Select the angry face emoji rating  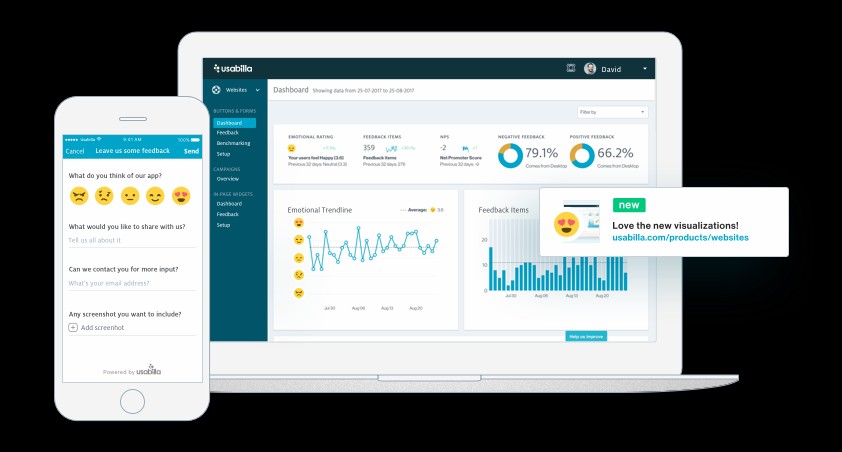79,196
